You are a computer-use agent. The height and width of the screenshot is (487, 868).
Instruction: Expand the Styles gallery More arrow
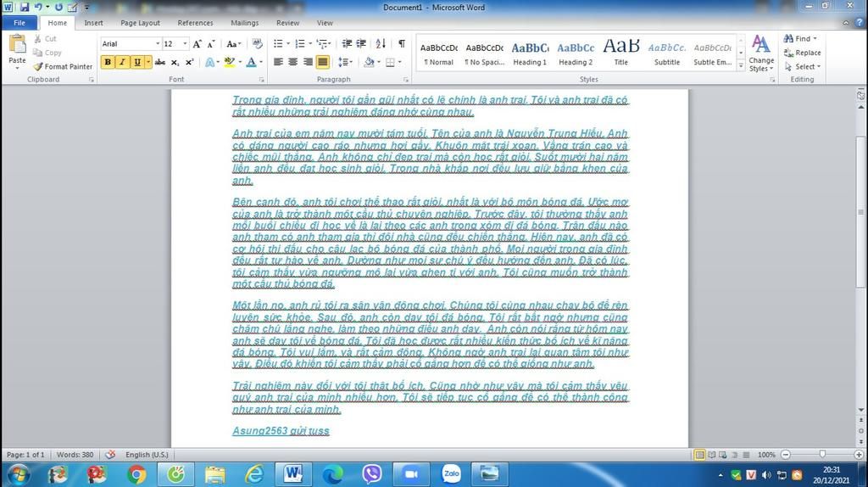pyautogui.click(x=741, y=65)
